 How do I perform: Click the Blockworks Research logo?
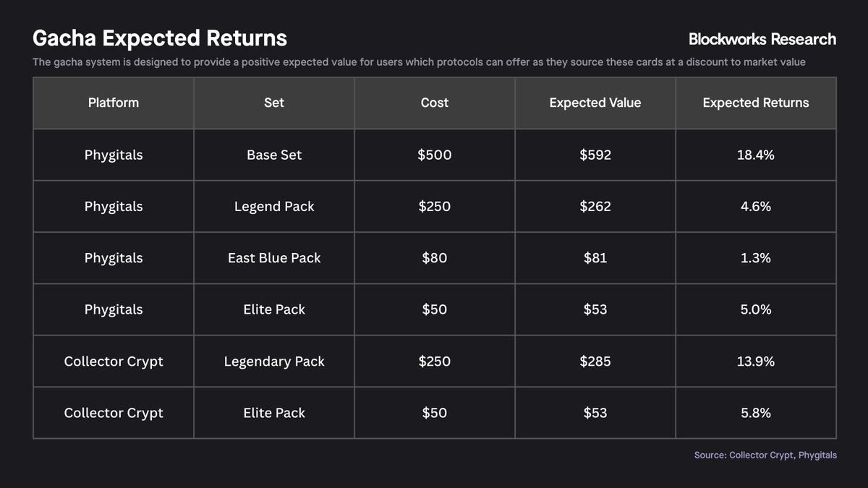pyautogui.click(x=762, y=39)
